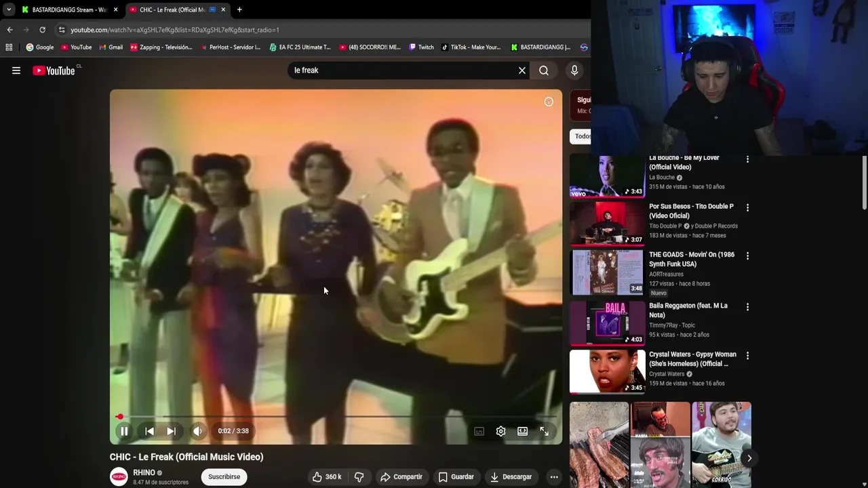
Task: Click the Descargar download button
Action: click(511, 476)
